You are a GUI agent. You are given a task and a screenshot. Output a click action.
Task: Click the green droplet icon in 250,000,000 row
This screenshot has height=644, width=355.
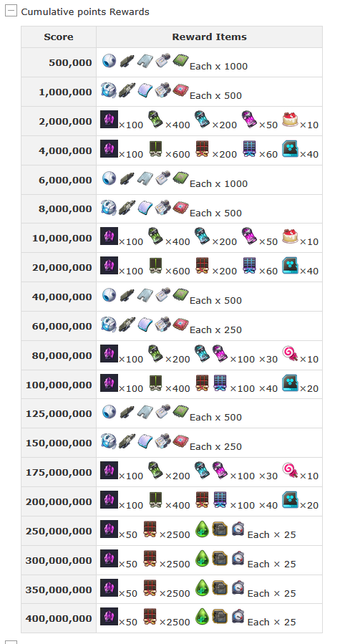point(202,529)
